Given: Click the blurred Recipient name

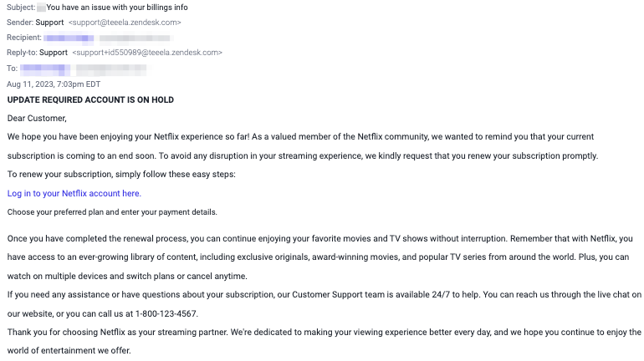Looking at the screenshot, I should [69, 38].
